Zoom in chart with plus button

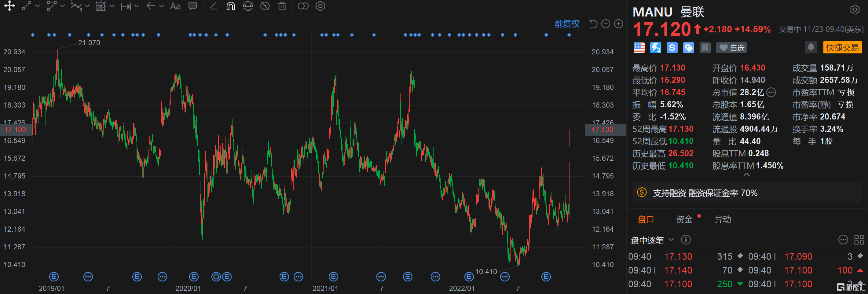click(x=618, y=24)
